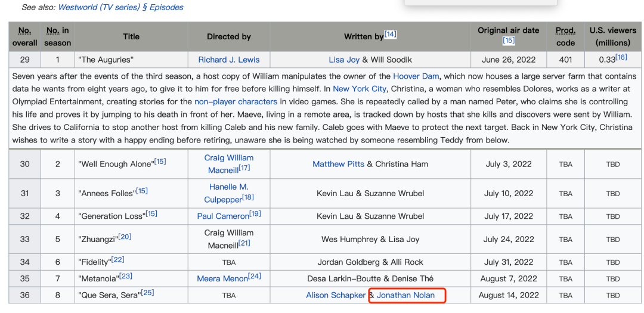
Task: Open citation [19] after Paul Cameron
Action: [x=255, y=214]
